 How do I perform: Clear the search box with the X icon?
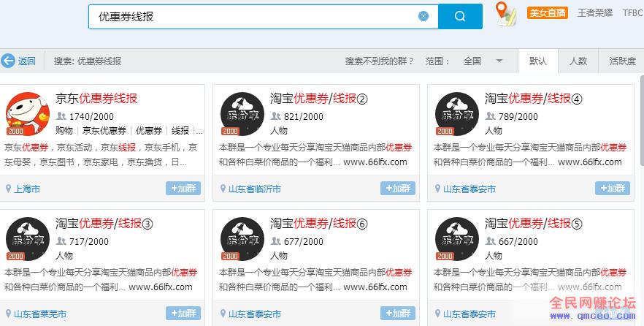tap(423, 16)
